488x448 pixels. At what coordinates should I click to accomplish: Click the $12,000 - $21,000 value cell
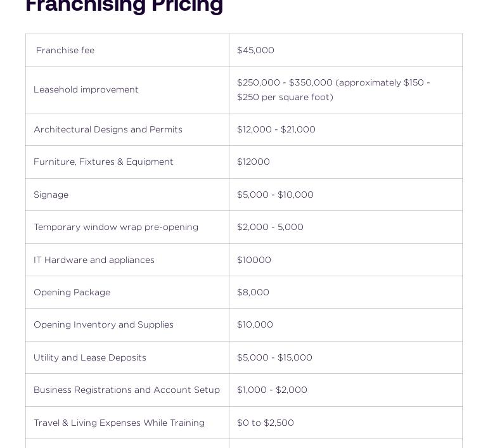276,129
